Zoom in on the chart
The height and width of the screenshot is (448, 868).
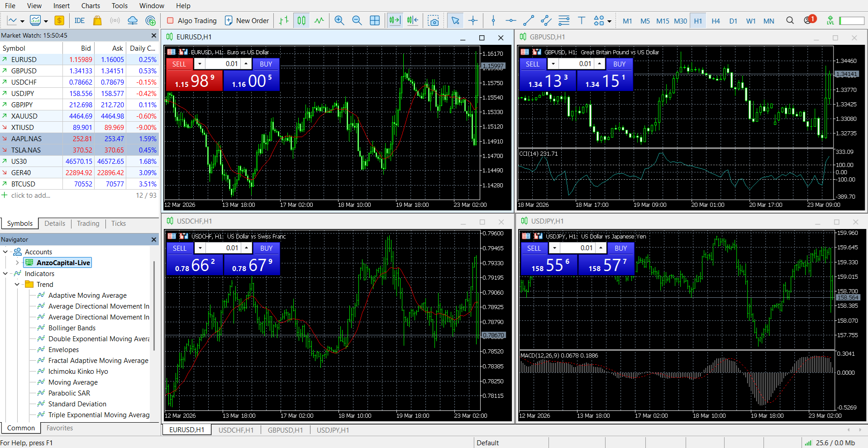tap(339, 20)
